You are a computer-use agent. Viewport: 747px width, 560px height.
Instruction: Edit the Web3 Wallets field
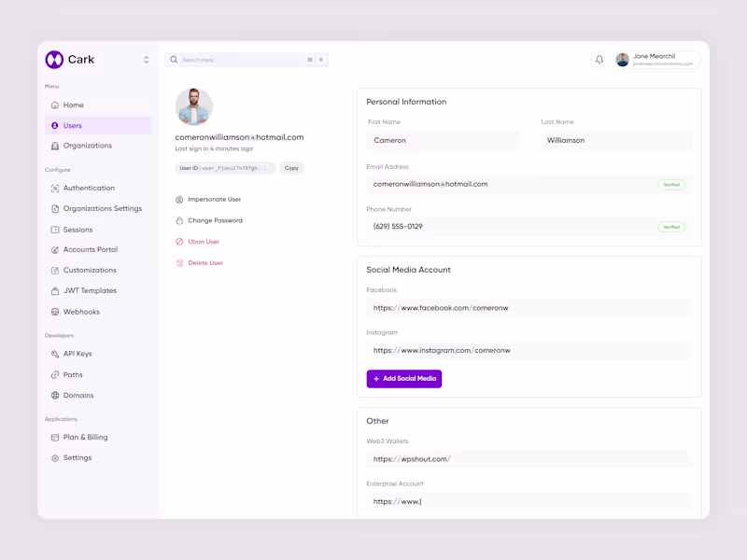[x=529, y=459]
